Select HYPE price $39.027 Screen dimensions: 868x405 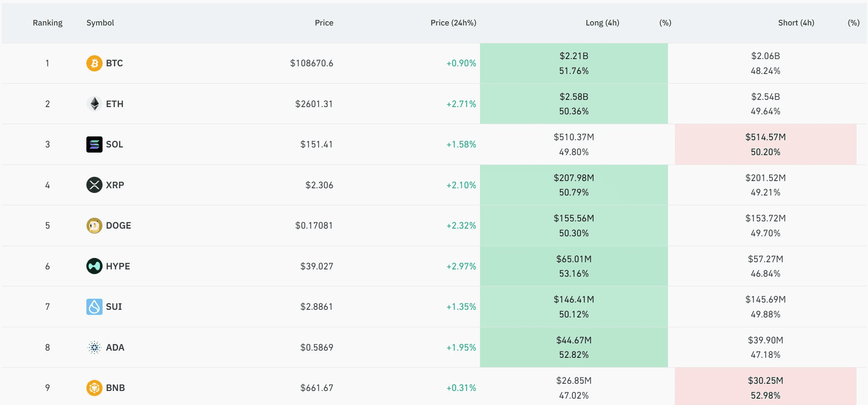[x=317, y=266]
